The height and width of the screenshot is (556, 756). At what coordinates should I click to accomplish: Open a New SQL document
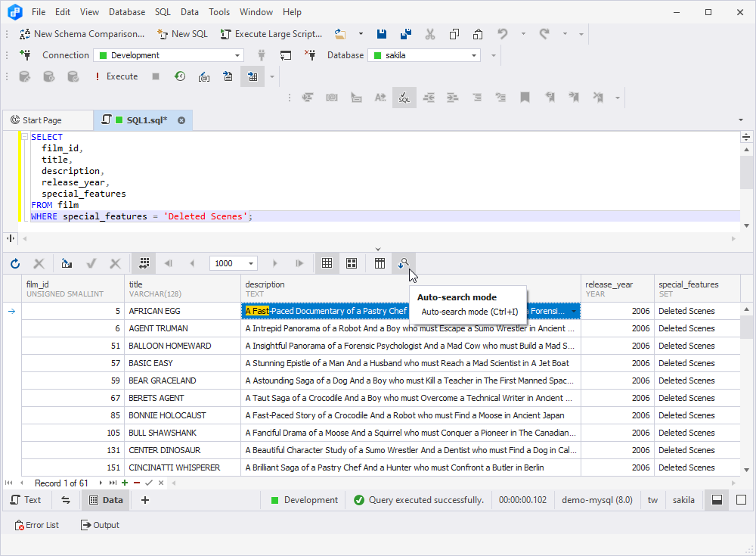point(183,34)
